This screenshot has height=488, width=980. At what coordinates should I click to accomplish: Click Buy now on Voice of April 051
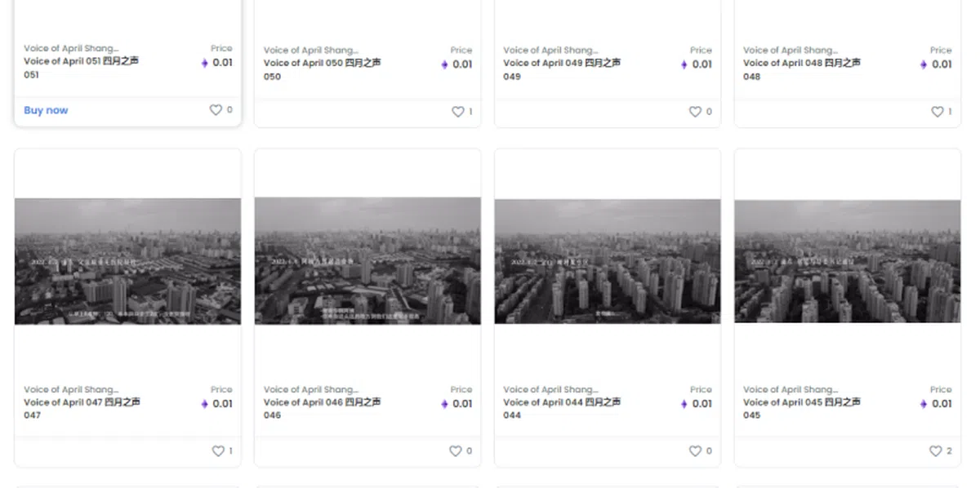[x=46, y=110]
